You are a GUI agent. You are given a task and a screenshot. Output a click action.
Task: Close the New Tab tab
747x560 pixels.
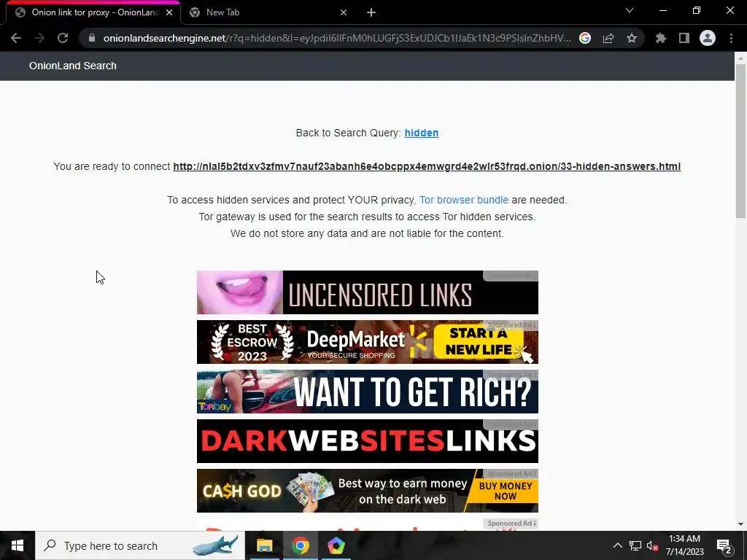[x=344, y=12]
